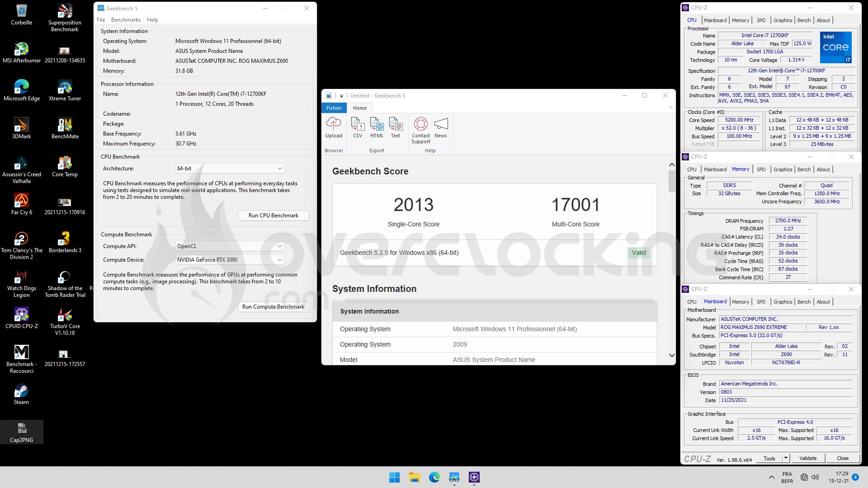
Task: Open Graphics tab in bottom CPU-Z window
Action: click(783, 302)
